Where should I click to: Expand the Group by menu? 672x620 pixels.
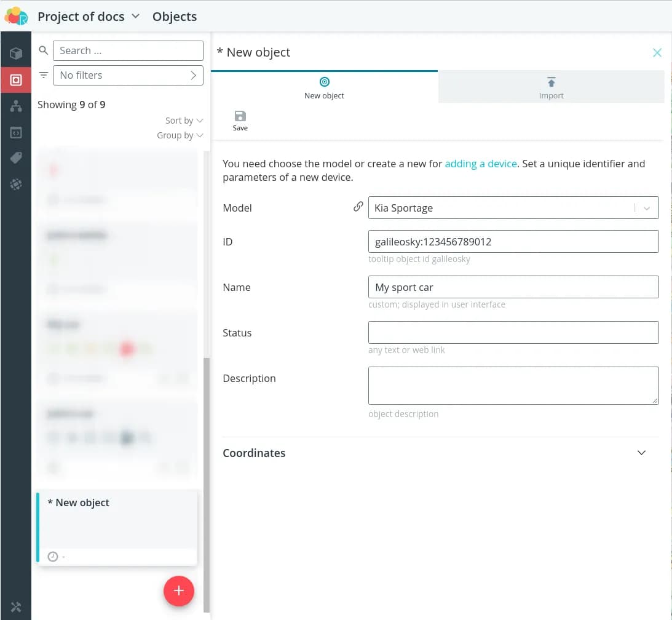pyautogui.click(x=180, y=135)
